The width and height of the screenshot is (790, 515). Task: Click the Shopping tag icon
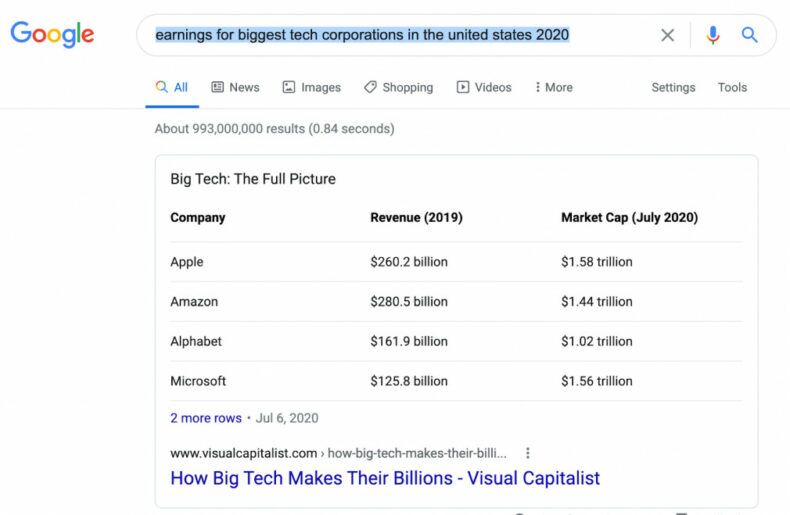370,87
